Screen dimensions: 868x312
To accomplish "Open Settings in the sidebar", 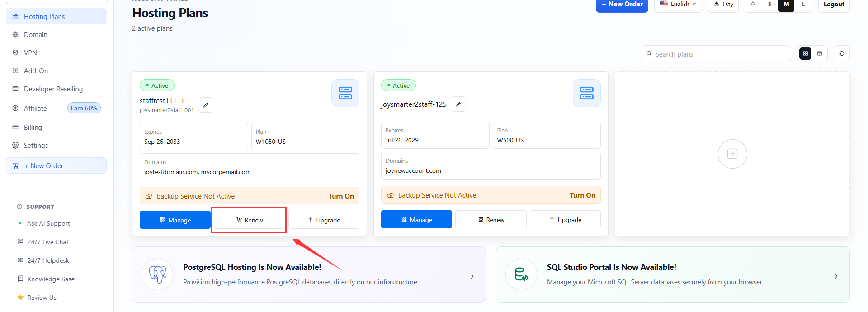I will (56, 145).
